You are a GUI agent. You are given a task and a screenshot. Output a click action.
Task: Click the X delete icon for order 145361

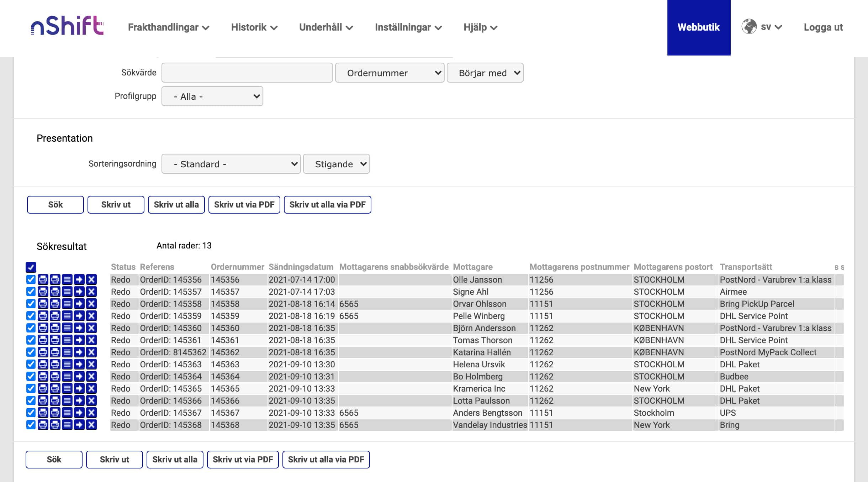(91, 340)
